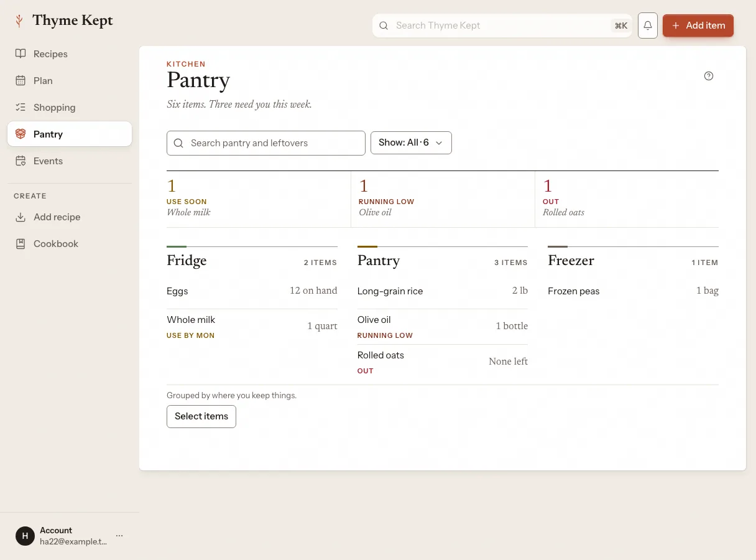The height and width of the screenshot is (560, 756).
Task: Click the Freezer group heading
Action: click(x=571, y=261)
